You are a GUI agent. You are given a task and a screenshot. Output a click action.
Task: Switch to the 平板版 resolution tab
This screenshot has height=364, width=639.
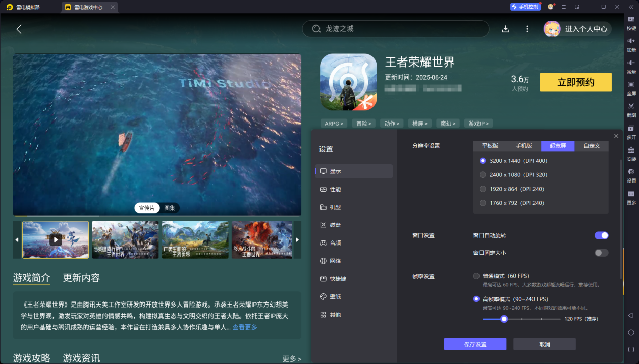(x=490, y=146)
